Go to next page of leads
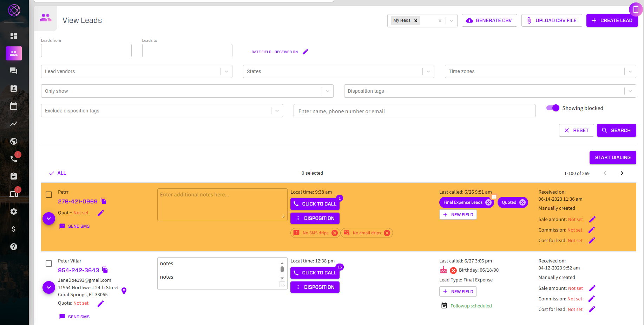This screenshot has height=325, width=644. [622, 173]
